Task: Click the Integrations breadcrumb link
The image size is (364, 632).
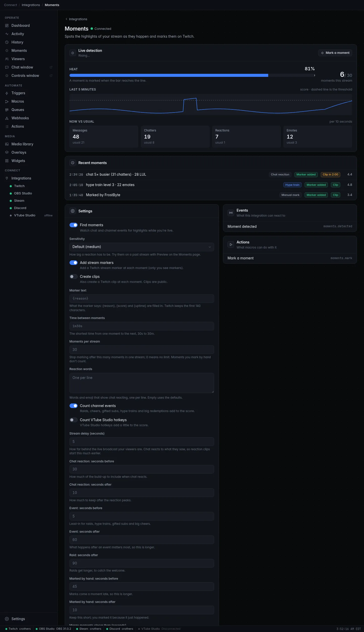Action: click(x=31, y=5)
